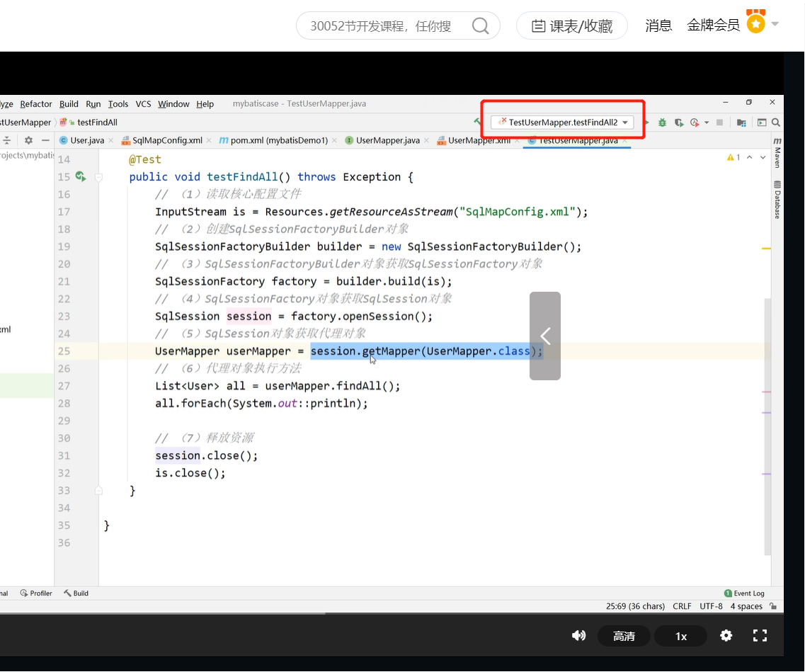Click the yellow warning indicator in editor
The height and width of the screenshot is (672, 805).
[733, 158]
